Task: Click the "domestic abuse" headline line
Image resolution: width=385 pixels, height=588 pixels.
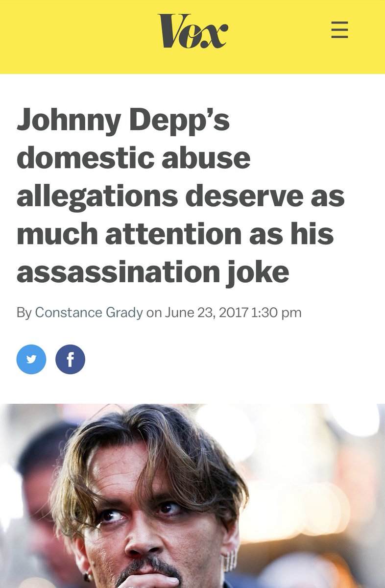Action: [133, 158]
